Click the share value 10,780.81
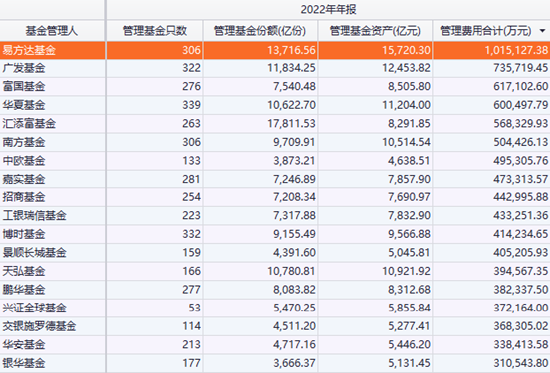 (291, 271)
